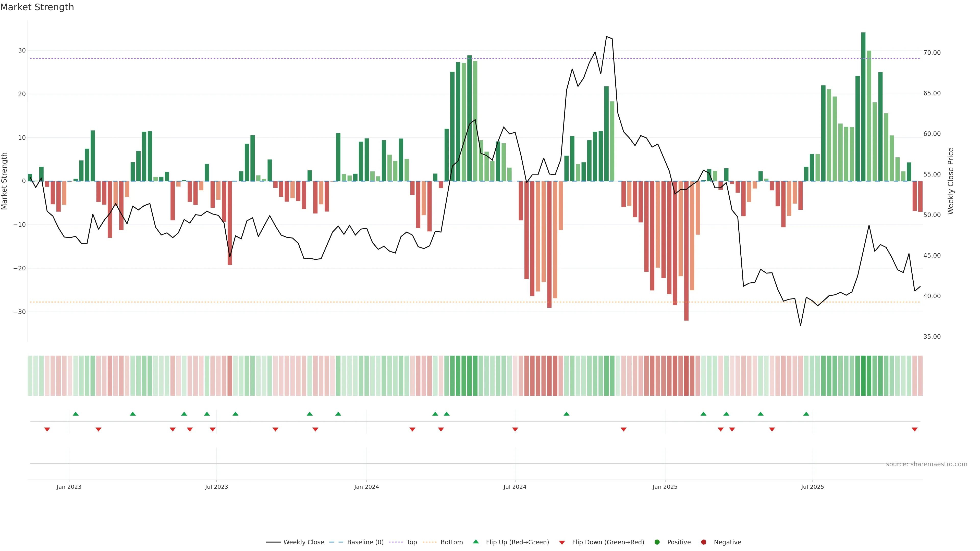Toggle Weekly Close legend entry
This screenshot has width=980, height=551.
[303, 542]
